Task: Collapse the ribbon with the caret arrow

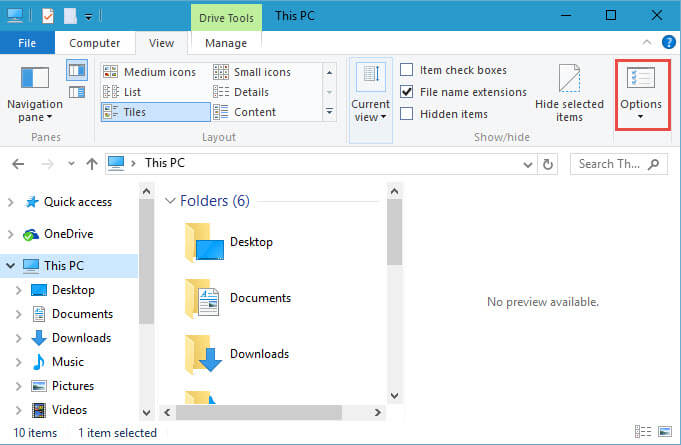Action: click(x=647, y=42)
